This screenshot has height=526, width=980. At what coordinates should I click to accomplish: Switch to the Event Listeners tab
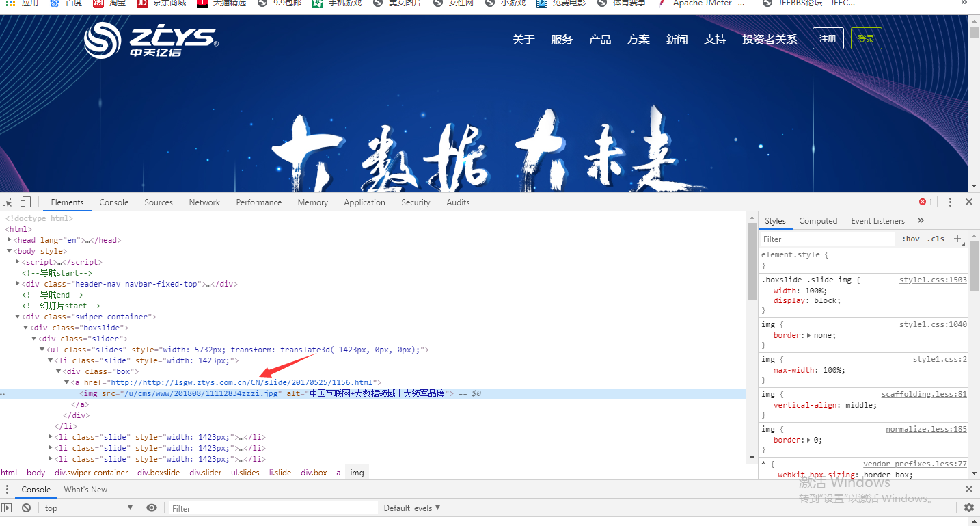877,221
